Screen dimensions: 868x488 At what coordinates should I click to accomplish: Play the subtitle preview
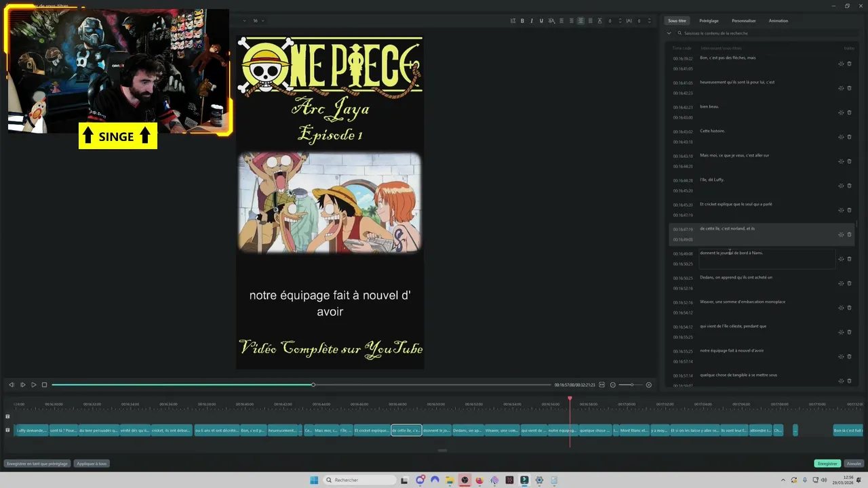tap(33, 385)
